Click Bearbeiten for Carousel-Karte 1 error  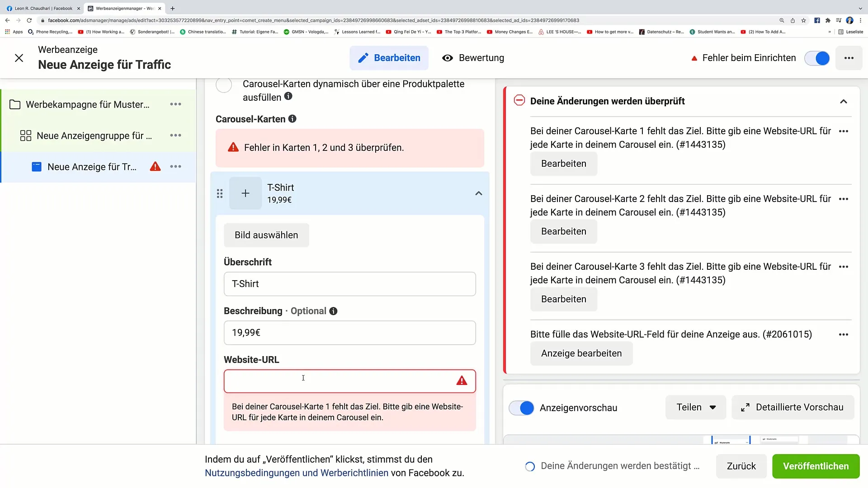pyautogui.click(x=564, y=164)
